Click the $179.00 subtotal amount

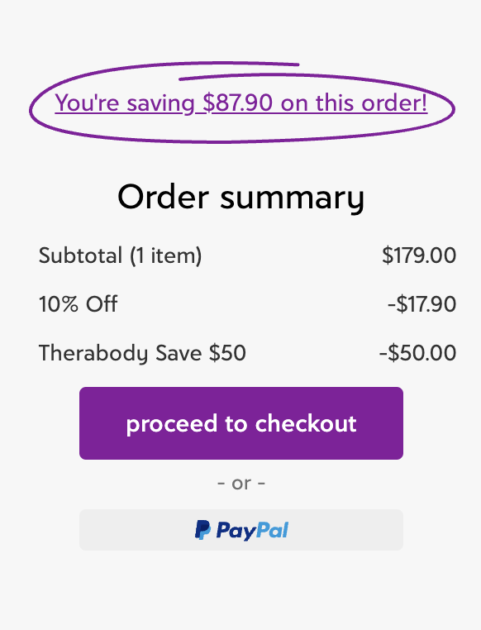tap(419, 255)
